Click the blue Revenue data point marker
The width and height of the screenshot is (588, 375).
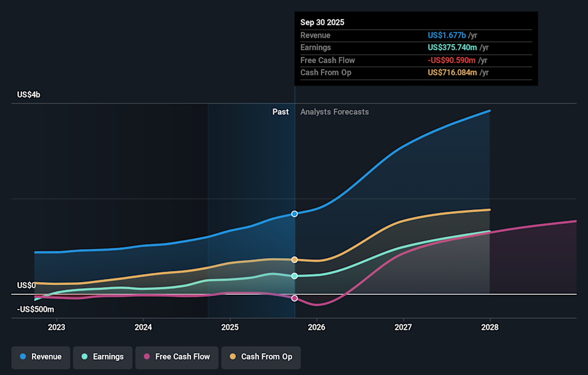click(x=295, y=214)
